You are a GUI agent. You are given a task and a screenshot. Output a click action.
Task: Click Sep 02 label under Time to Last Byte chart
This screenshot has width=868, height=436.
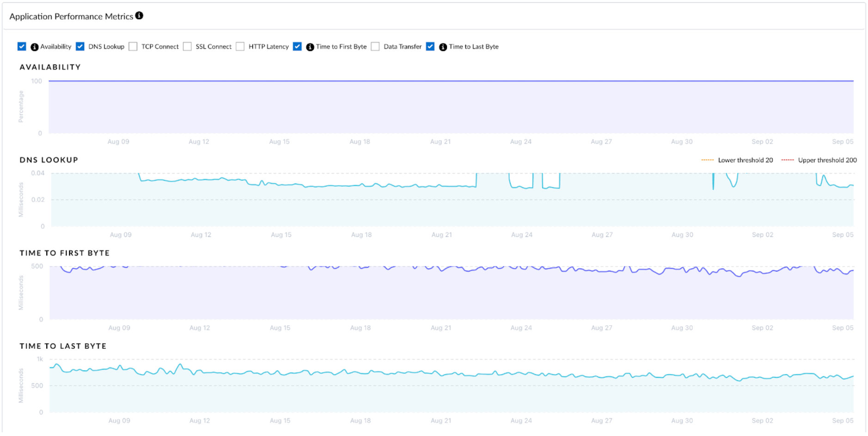[762, 421]
